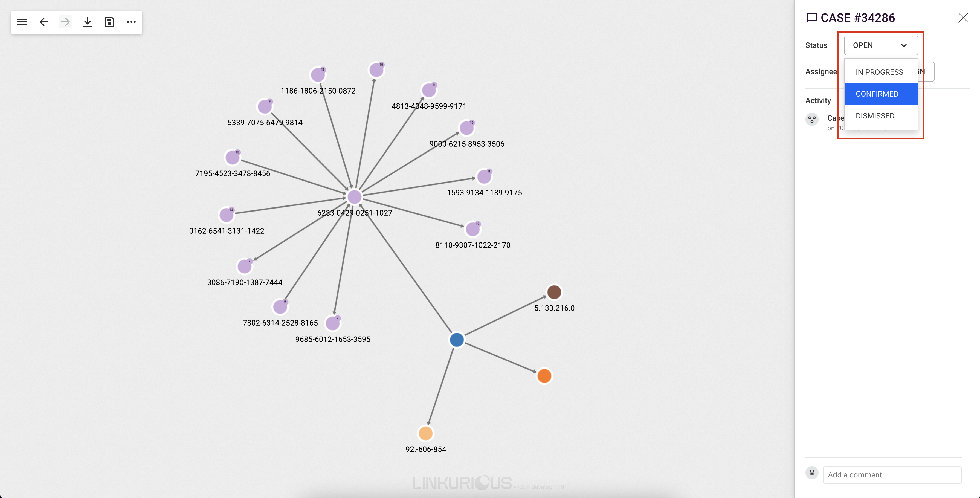
Task: Click the save/bookmark icon in toolbar
Action: (x=109, y=22)
